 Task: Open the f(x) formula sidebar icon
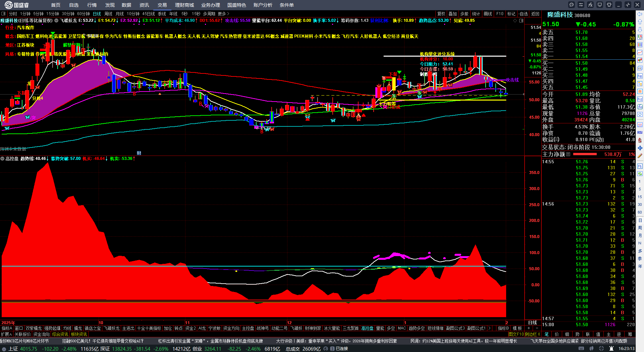[640, 107]
